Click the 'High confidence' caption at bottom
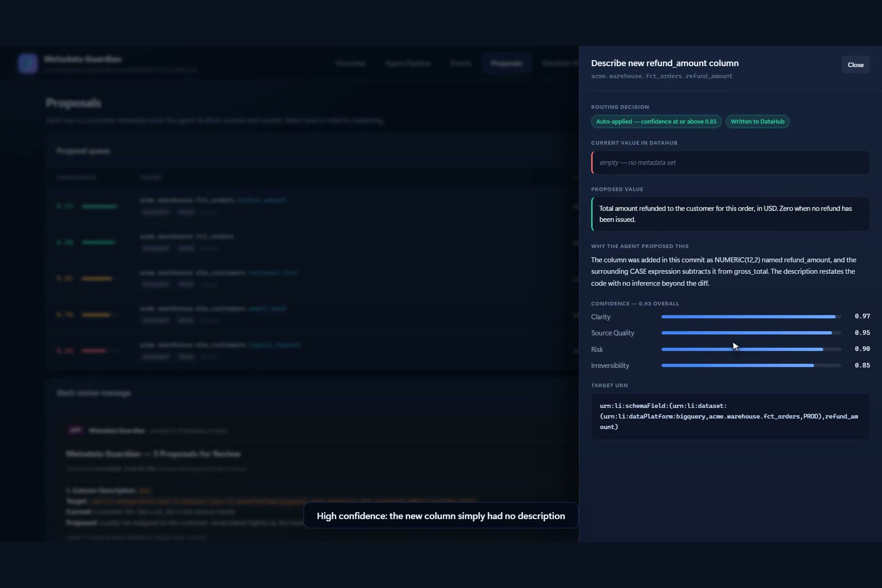882x588 pixels. coord(441,516)
